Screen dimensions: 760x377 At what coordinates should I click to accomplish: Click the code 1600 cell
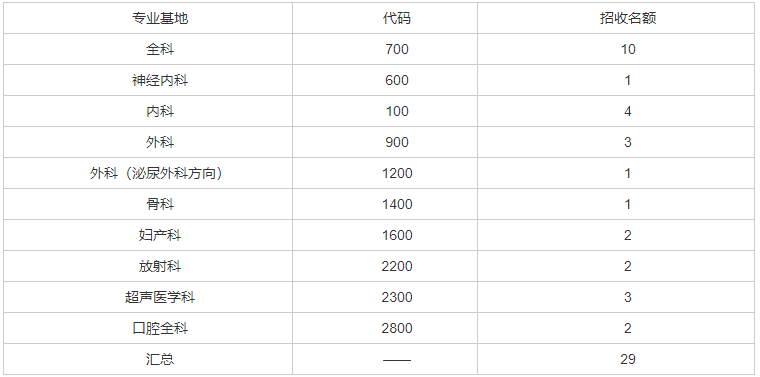point(396,236)
